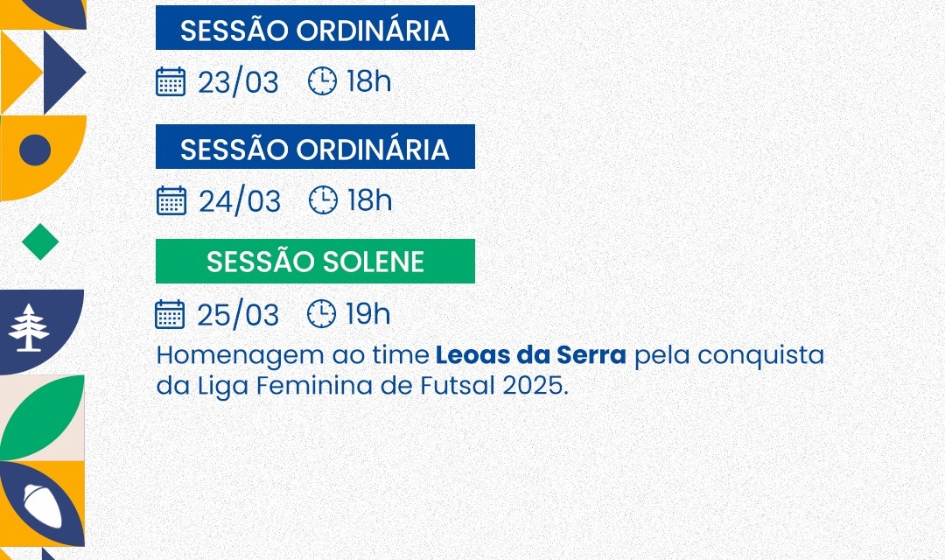
Task: Click the green diamond shape
Action: click(x=40, y=241)
